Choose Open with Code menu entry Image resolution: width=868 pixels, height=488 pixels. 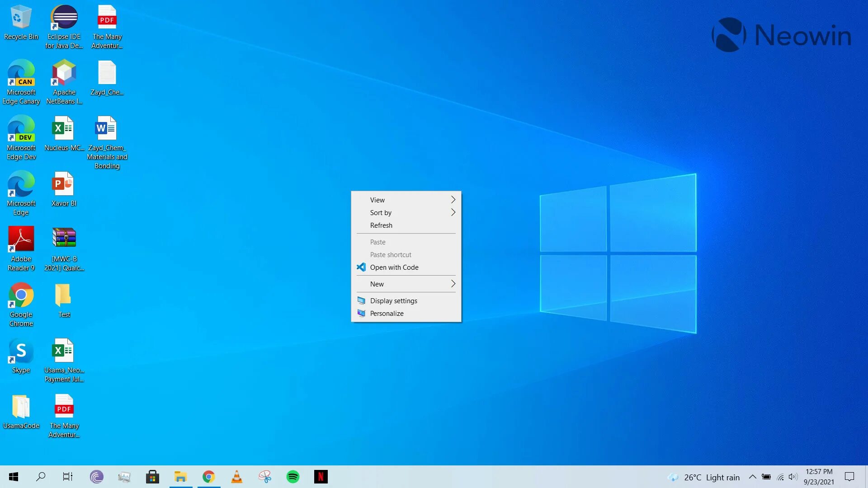pyautogui.click(x=394, y=267)
